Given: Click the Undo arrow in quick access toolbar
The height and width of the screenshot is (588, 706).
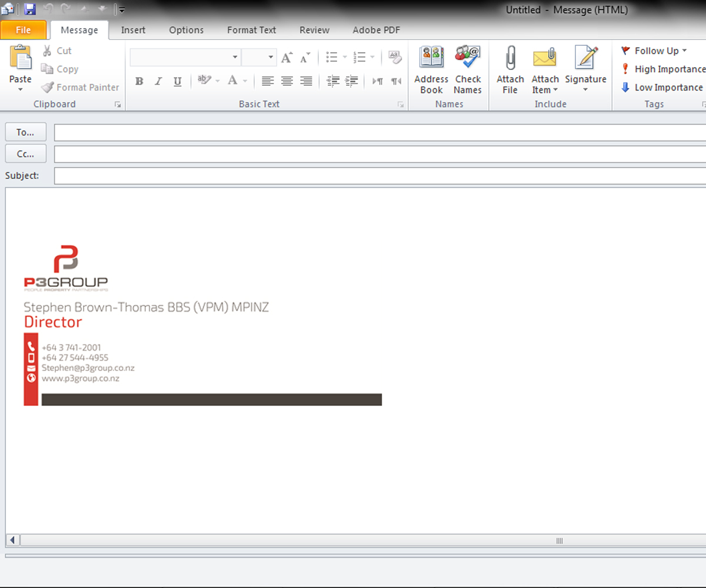Looking at the screenshot, I should [49, 9].
